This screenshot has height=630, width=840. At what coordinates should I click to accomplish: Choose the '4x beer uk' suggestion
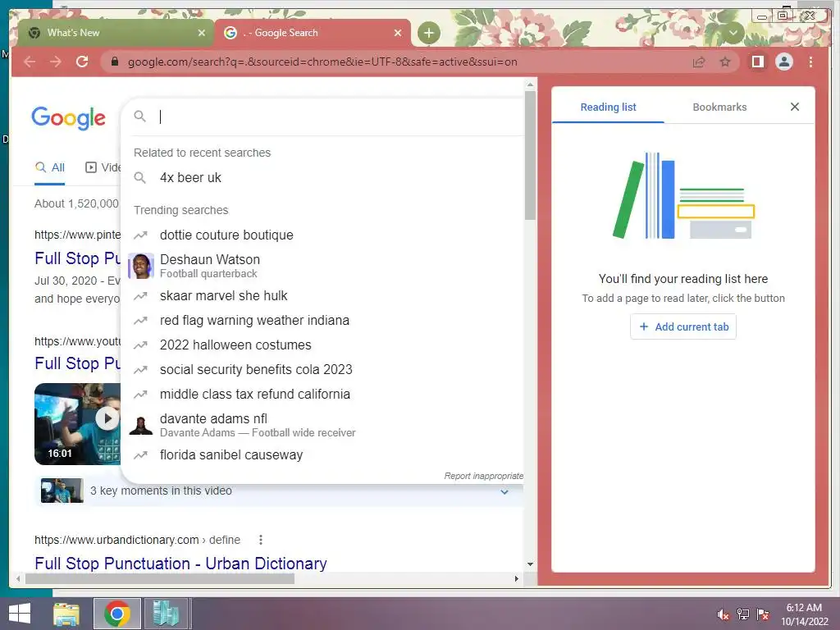pyautogui.click(x=322, y=178)
